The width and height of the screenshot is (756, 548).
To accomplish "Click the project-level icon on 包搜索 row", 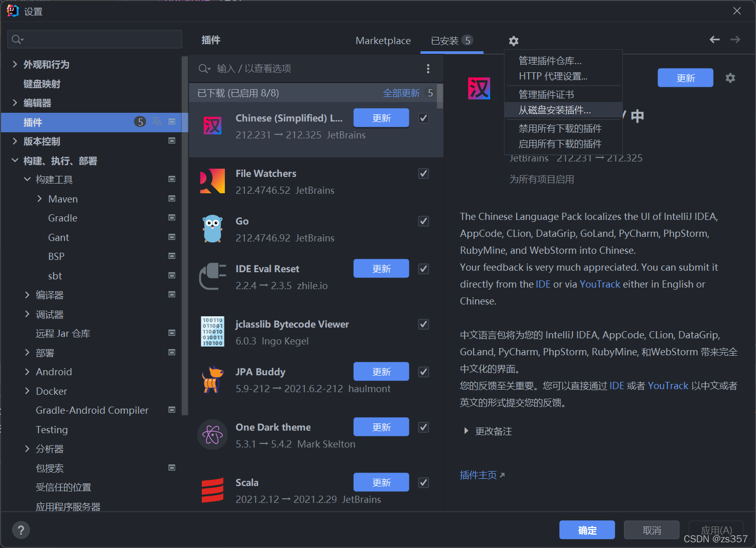I will point(172,468).
